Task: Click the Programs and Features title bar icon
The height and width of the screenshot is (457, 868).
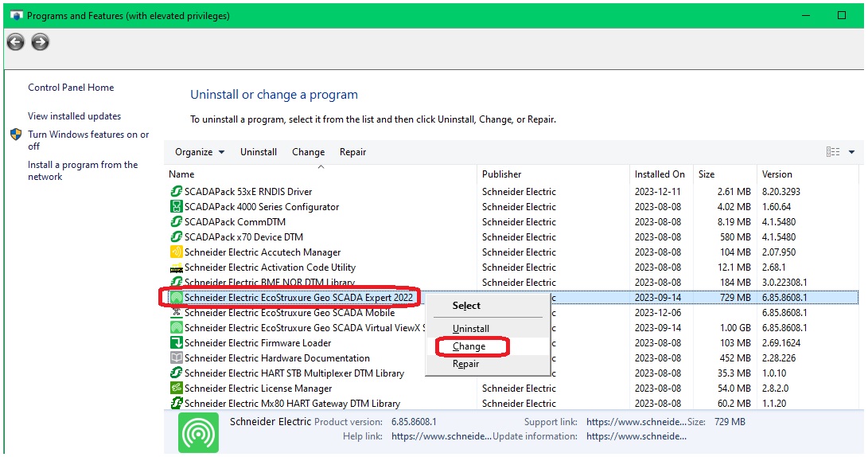Action: pyautogui.click(x=16, y=15)
